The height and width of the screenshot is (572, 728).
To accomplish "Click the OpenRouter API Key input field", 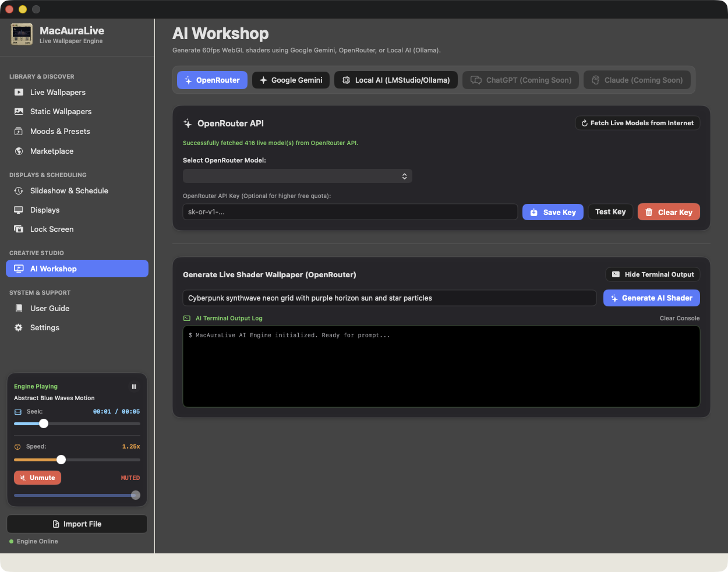I will (x=350, y=212).
